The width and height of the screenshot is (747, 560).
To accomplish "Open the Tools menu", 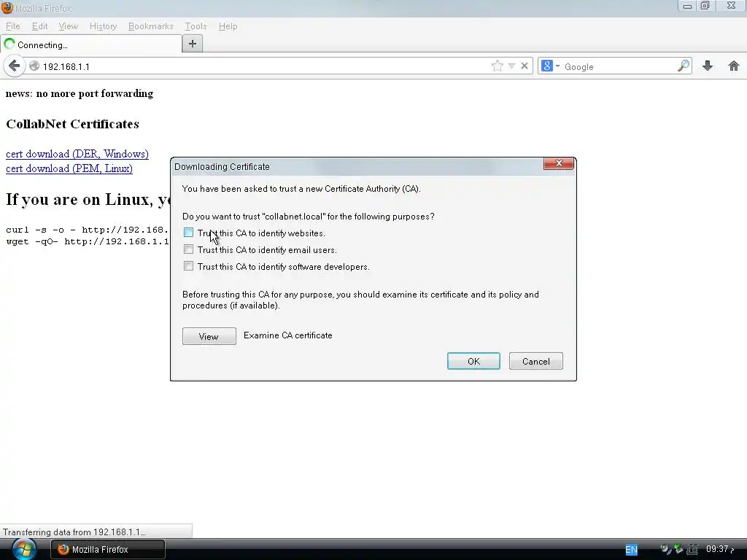I will coord(196,26).
